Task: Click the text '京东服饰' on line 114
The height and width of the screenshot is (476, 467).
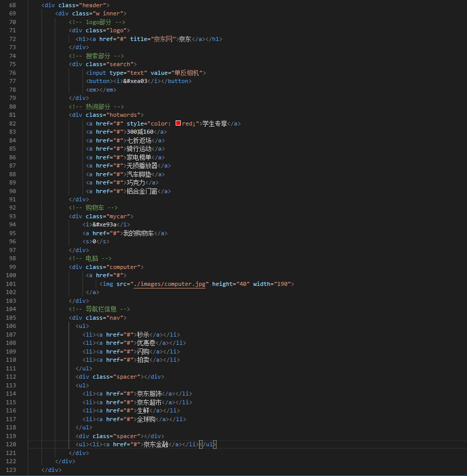Action: (150, 394)
